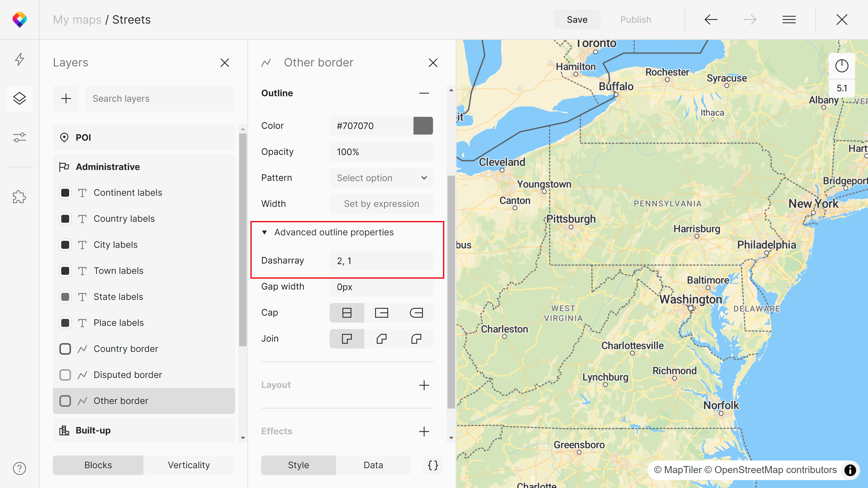
Task: Open the lightning bolt quick actions icon
Action: (20, 59)
